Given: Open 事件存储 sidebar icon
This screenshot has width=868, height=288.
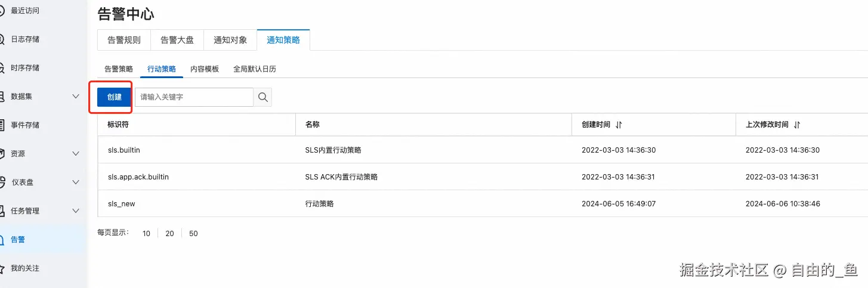Looking at the screenshot, I should point(2,125).
